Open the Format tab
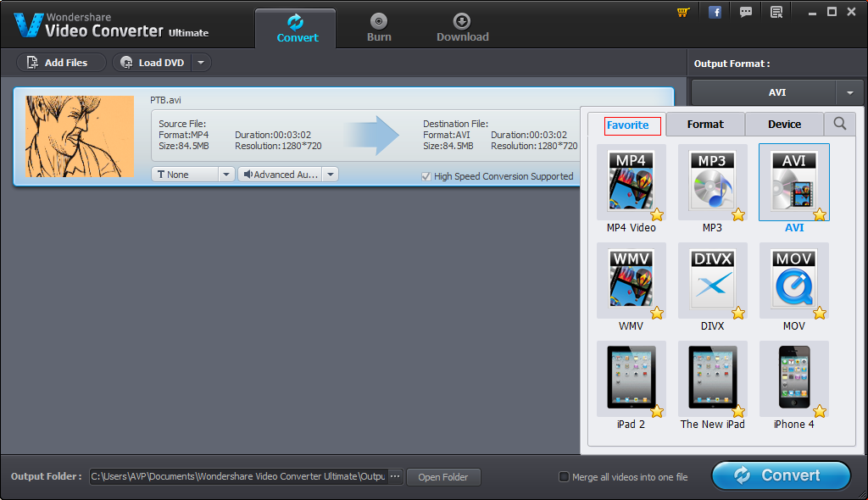 [705, 124]
